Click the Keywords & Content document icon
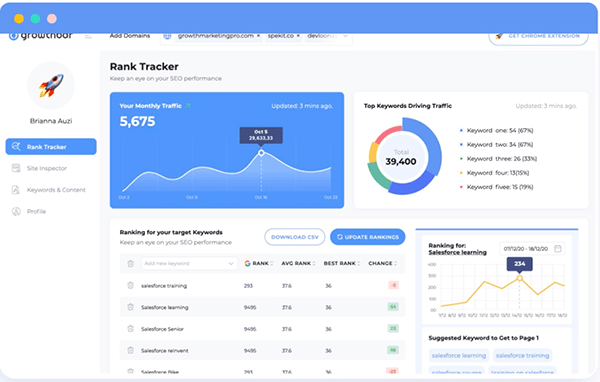 (x=16, y=189)
